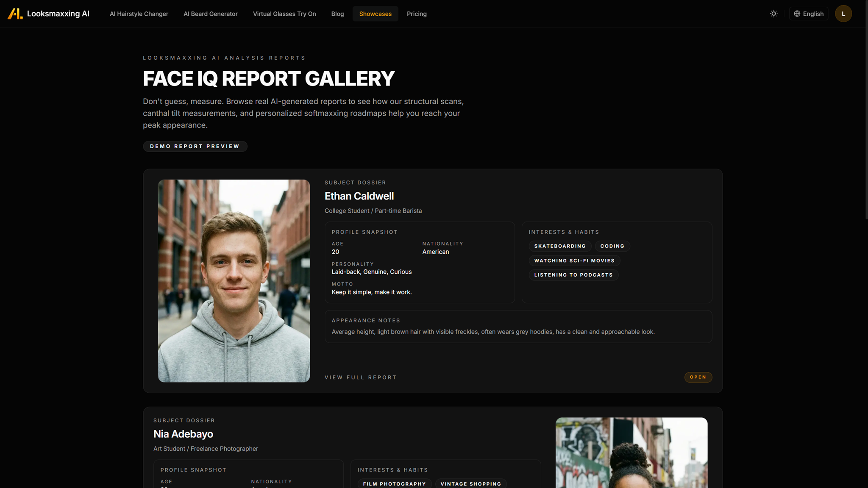Open the Blog section
This screenshot has height=488, width=868.
pos(337,14)
